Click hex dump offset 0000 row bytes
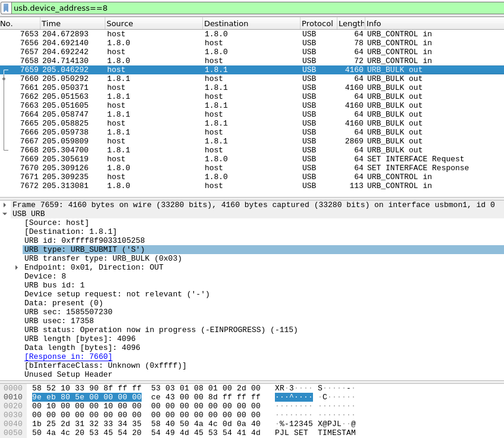 (x=146, y=388)
